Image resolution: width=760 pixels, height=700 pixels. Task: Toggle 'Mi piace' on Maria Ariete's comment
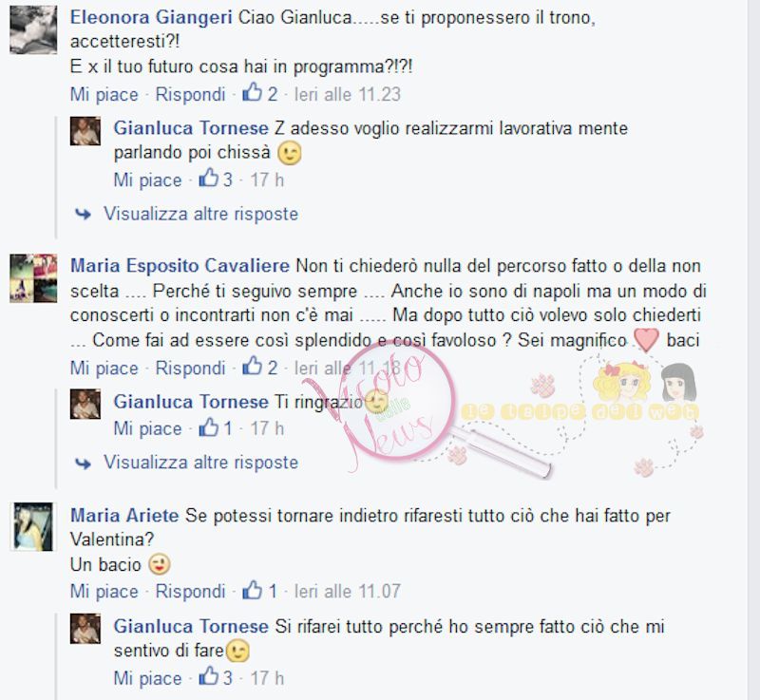[104, 592]
